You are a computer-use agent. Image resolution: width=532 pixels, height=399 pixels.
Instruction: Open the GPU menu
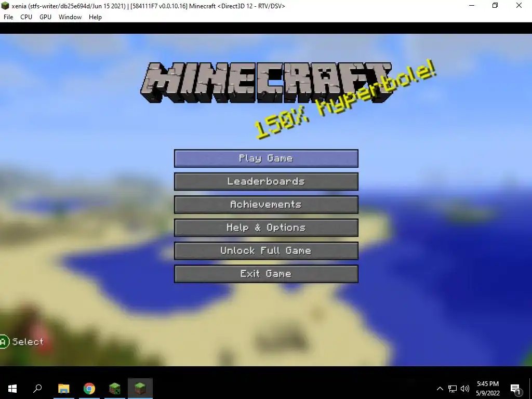[x=45, y=17]
